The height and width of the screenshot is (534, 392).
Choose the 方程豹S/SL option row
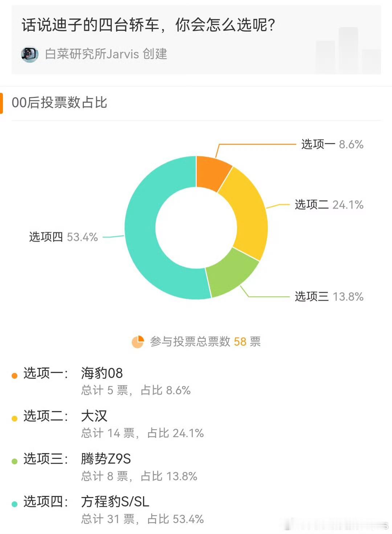(196, 510)
